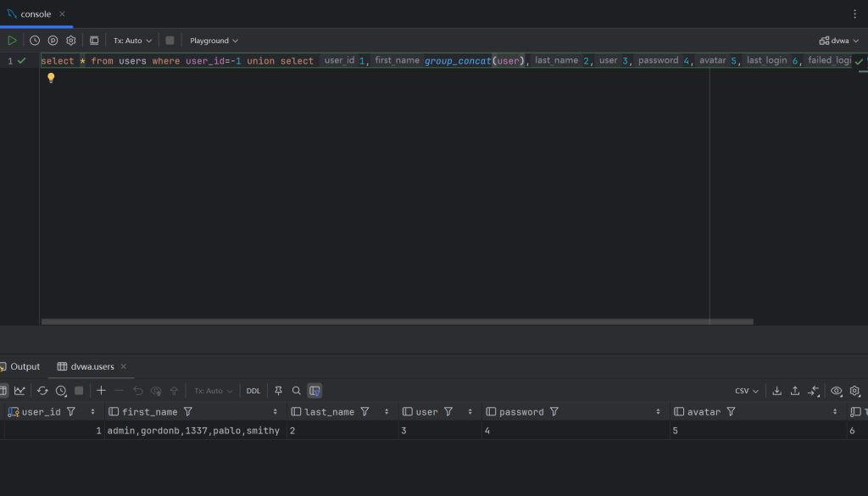Image resolution: width=868 pixels, height=496 pixels.
Task: Select the user_id cell showing 1
Action: (54, 431)
